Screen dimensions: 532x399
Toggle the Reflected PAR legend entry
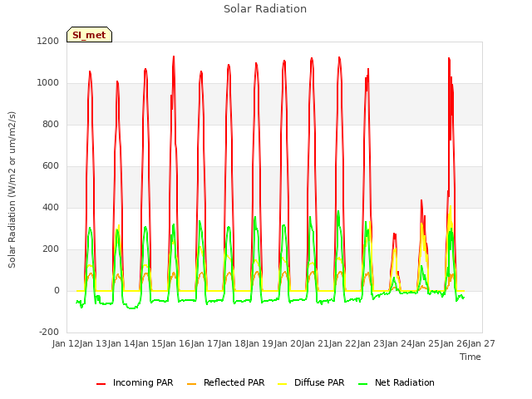point(225,382)
